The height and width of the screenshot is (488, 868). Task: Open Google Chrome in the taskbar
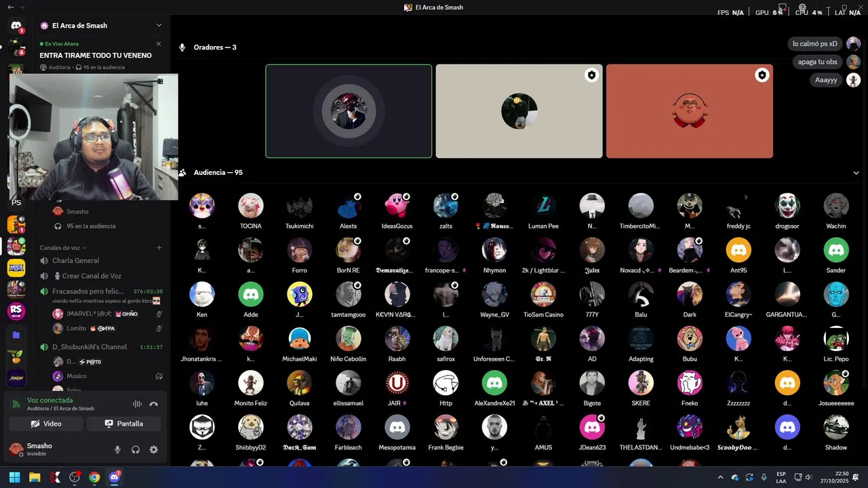click(94, 477)
